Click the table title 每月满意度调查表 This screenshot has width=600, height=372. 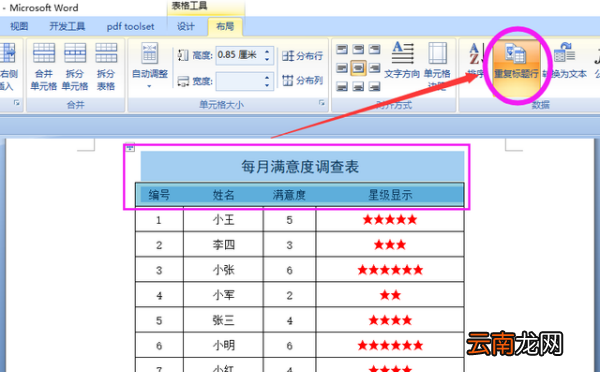click(300, 167)
